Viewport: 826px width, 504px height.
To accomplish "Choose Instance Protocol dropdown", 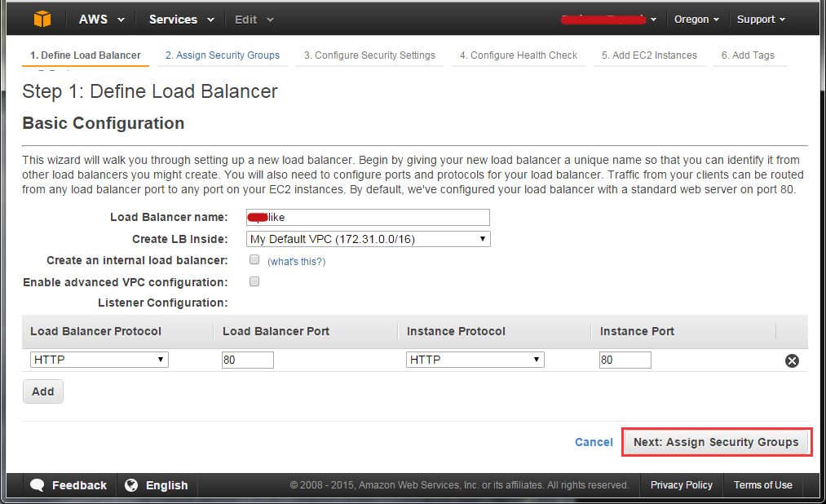I will (475, 360).
